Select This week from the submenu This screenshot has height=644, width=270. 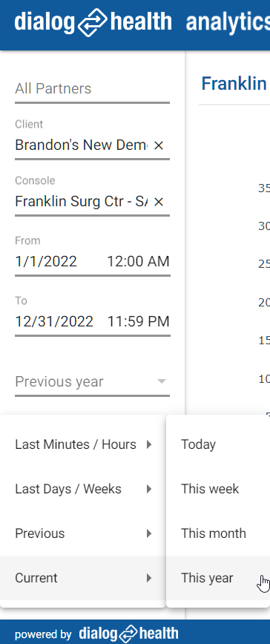(x=218, y=489)
